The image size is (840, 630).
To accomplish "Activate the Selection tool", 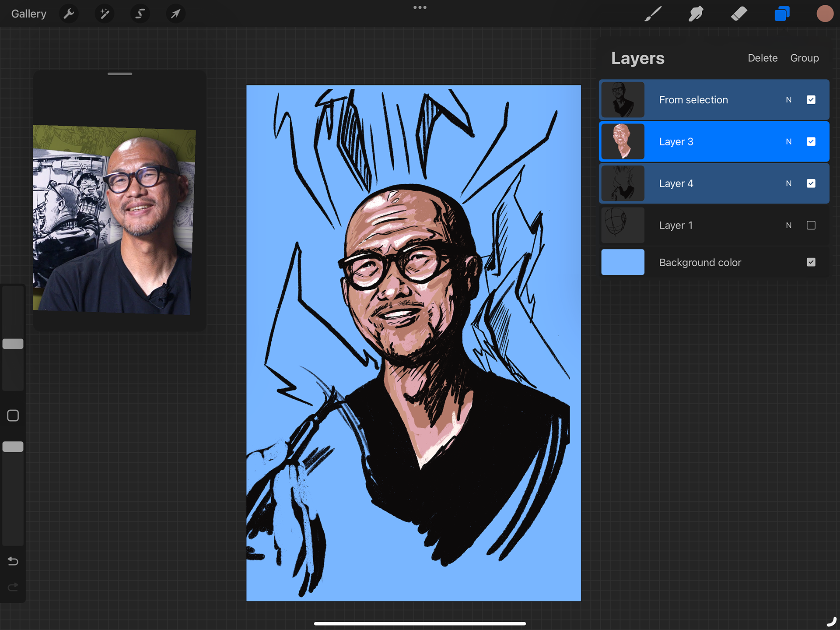I will coord(140,14).
